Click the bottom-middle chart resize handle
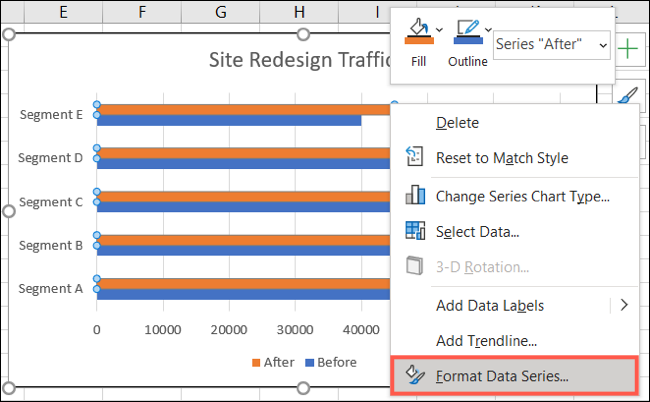This screenshot has height=402, width=650. pyautogui.click(x=303, y=388)
